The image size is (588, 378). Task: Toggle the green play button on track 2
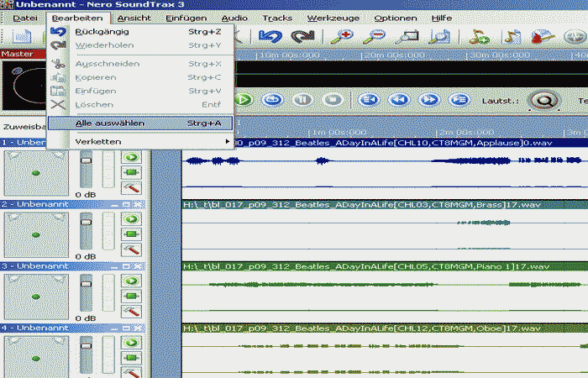pyautogui.click(x=132, y=218)
